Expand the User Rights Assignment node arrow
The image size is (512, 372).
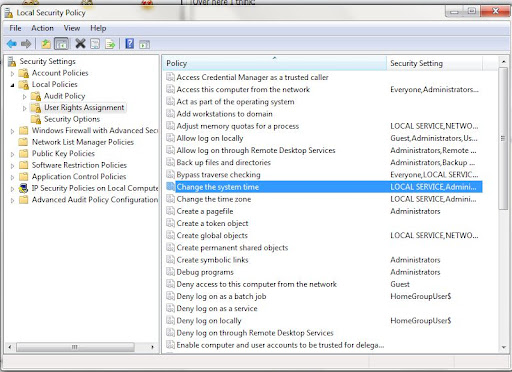point(24,108)
